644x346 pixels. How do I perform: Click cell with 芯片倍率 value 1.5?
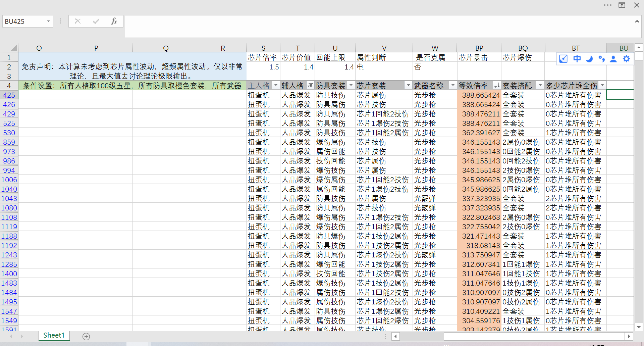click(x=263, y=67)
